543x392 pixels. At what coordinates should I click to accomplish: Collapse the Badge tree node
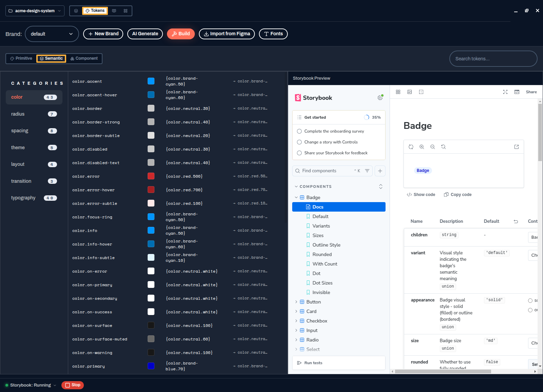point(296,197)
